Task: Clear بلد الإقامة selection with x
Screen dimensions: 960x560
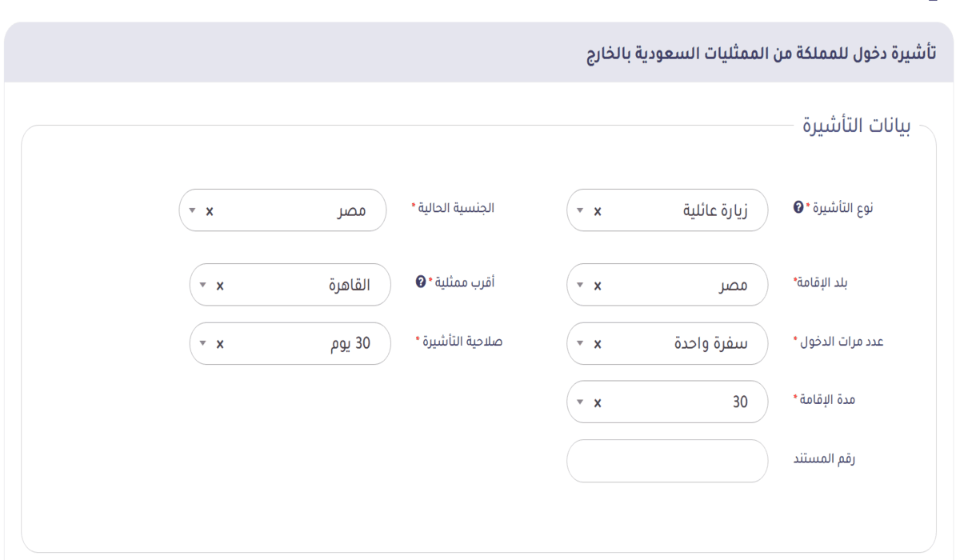Action: 598,285
